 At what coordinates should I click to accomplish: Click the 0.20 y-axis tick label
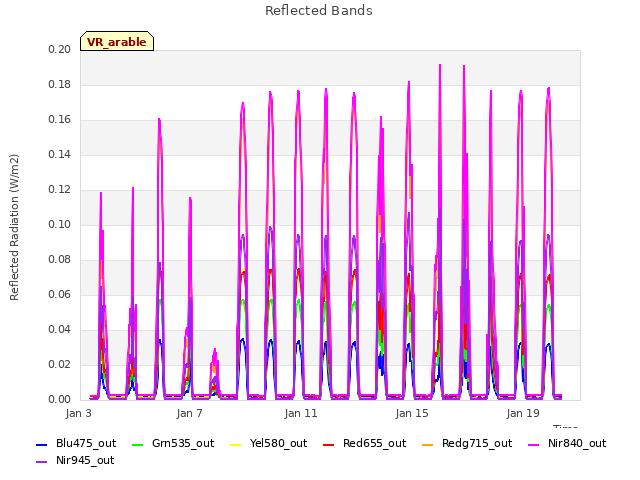(60, 49)
